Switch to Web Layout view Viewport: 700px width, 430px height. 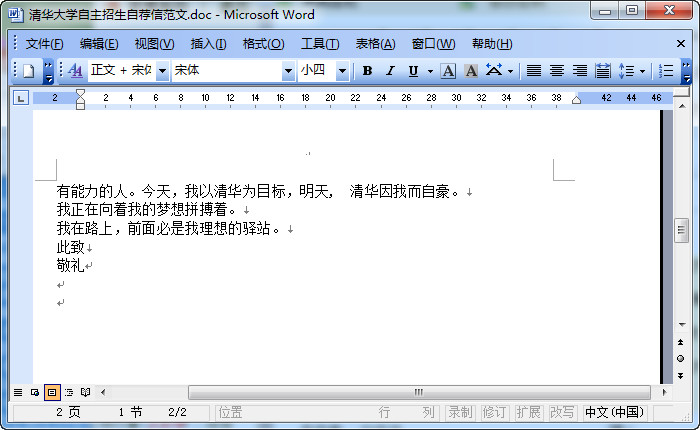pyautogui.click(x=35, y=392)
